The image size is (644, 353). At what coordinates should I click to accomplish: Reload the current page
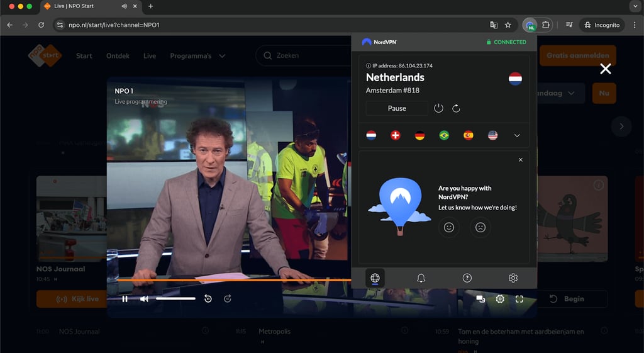[x=41, y=25]
